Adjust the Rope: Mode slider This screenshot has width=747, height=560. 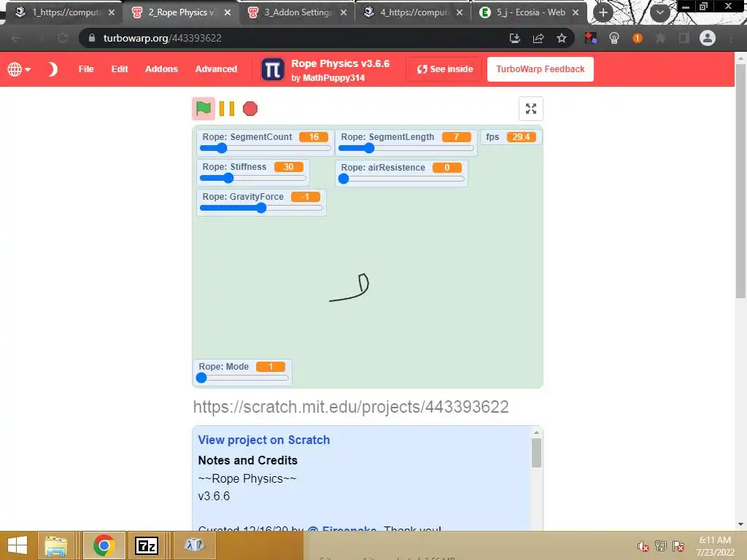(x=244, y=378)
